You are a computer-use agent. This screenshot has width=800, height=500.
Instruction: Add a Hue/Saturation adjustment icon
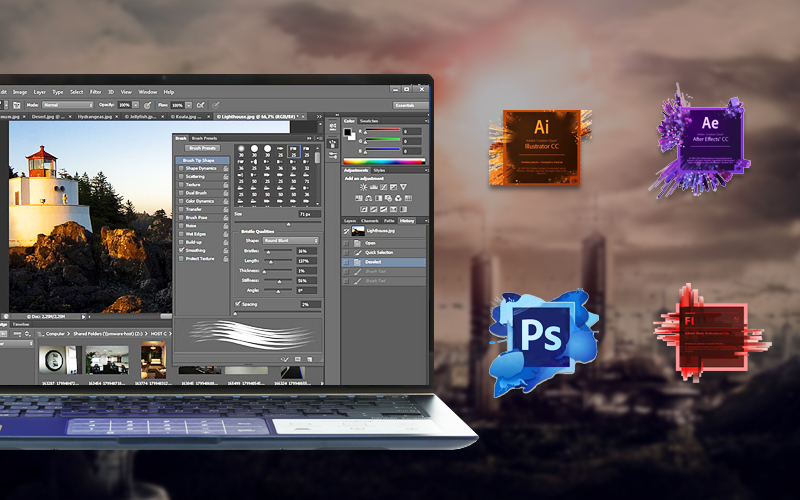pyautogui.click(x=359, y=198)
